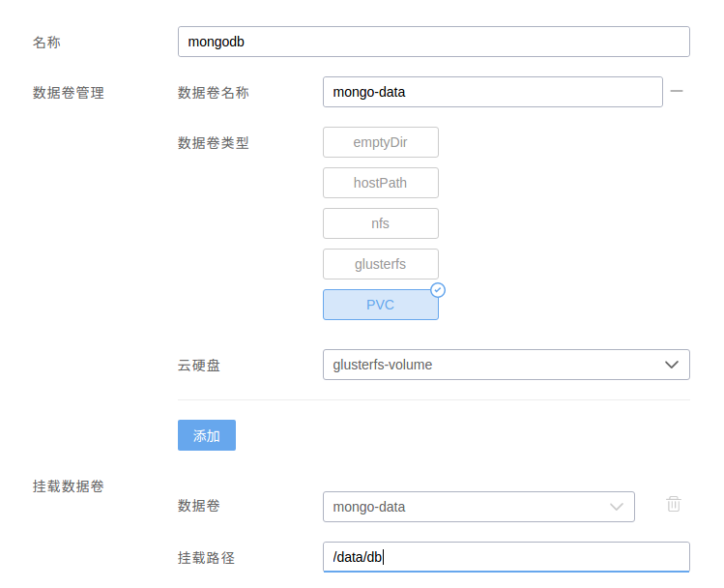Click the 挂载数据卷 section label
Viewport: 724px width, 588px height.
click(69, 485)
